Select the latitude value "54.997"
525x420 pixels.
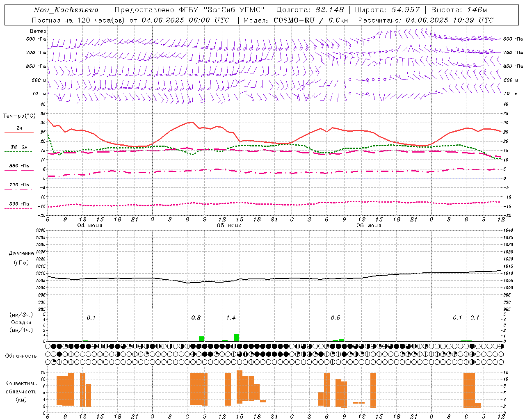(406, 10)
